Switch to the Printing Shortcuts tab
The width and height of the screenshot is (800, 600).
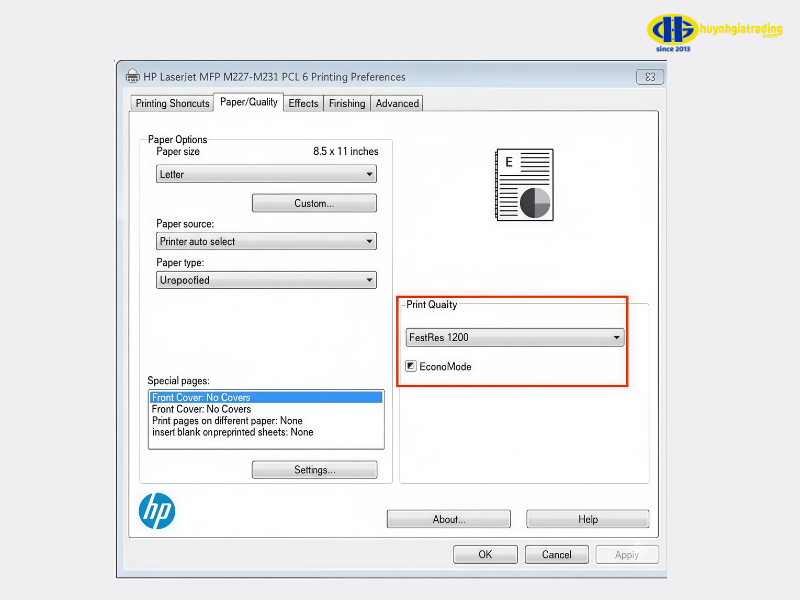pyautogui.click(x=173, y=103)
